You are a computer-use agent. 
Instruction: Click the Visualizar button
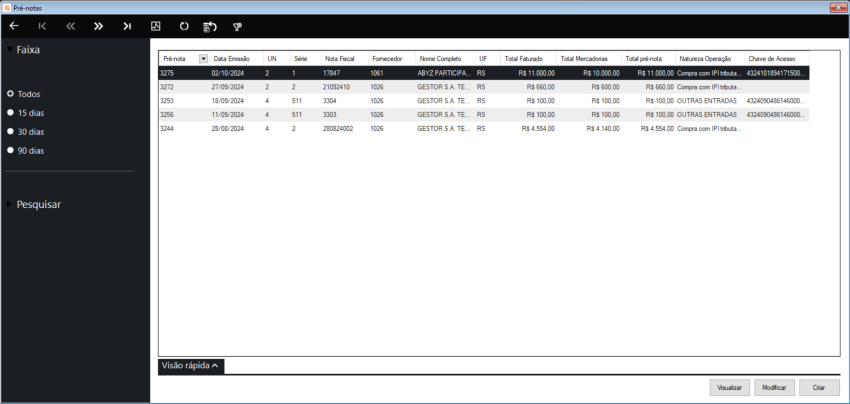click(x=729, y=388)
